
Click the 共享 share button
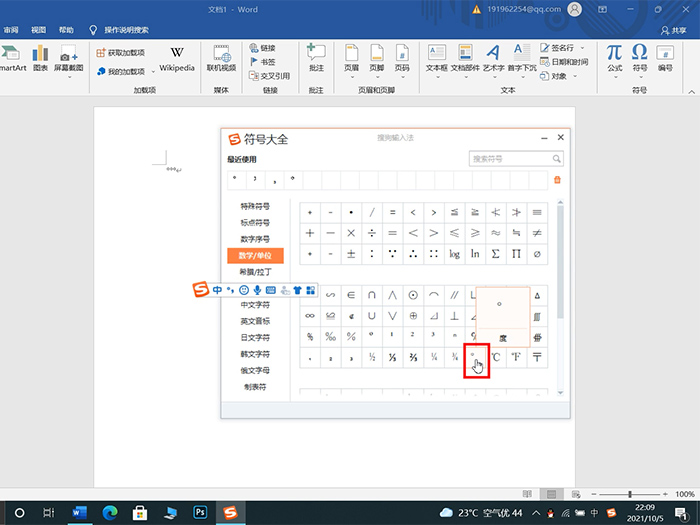click(x=674, y=30)
